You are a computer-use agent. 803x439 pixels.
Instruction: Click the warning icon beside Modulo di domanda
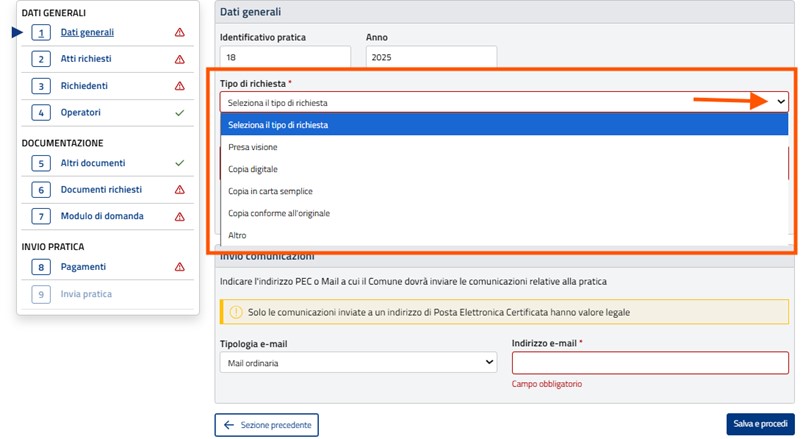coord(180,216)
